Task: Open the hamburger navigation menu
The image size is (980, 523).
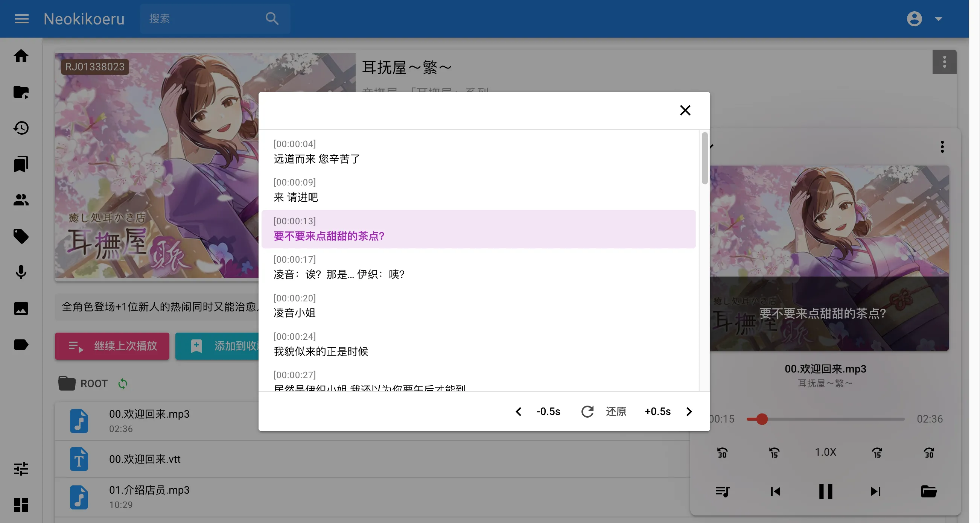Action: 22,19
